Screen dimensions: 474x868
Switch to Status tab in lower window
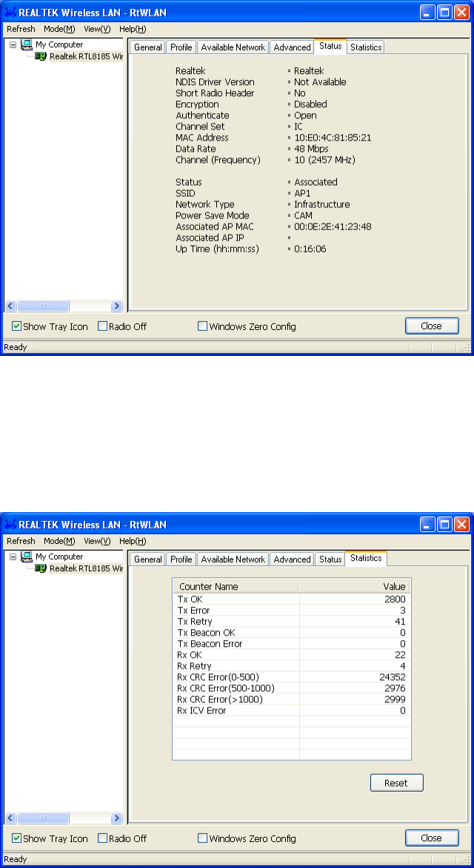[x=330, y=559]
